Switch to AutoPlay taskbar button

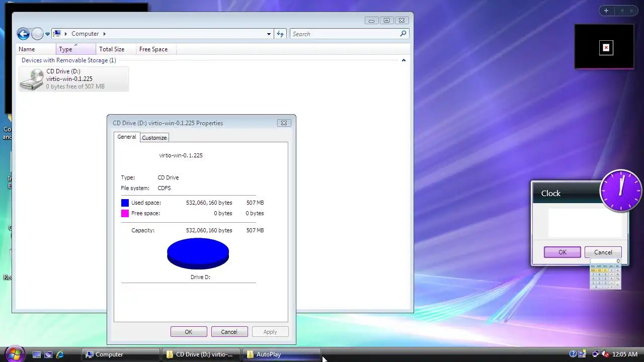282,354
